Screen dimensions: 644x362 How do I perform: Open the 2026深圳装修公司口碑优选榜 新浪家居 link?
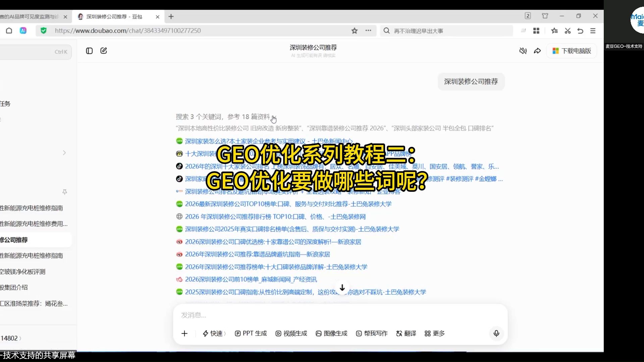click(x=273, y=242)
